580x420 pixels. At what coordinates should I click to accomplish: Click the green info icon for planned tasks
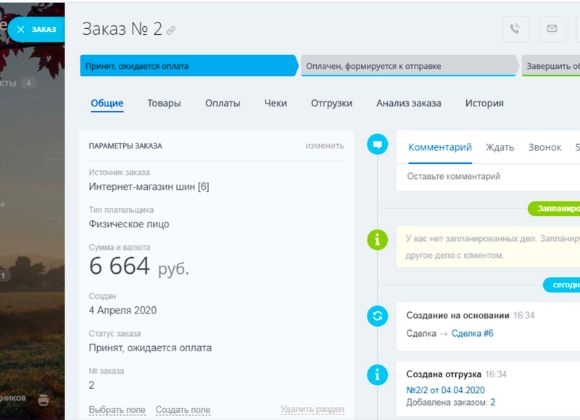(377, 240)
